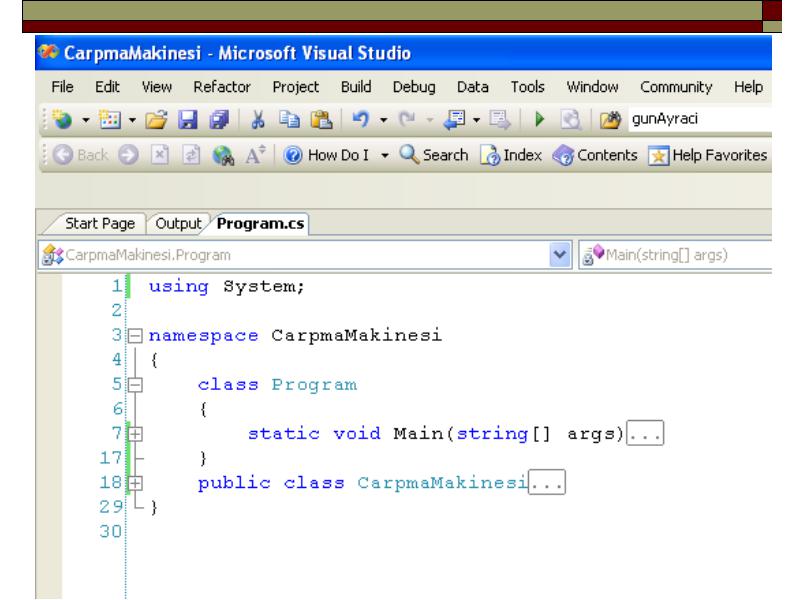Open the Debug menu

click(414, 87)
